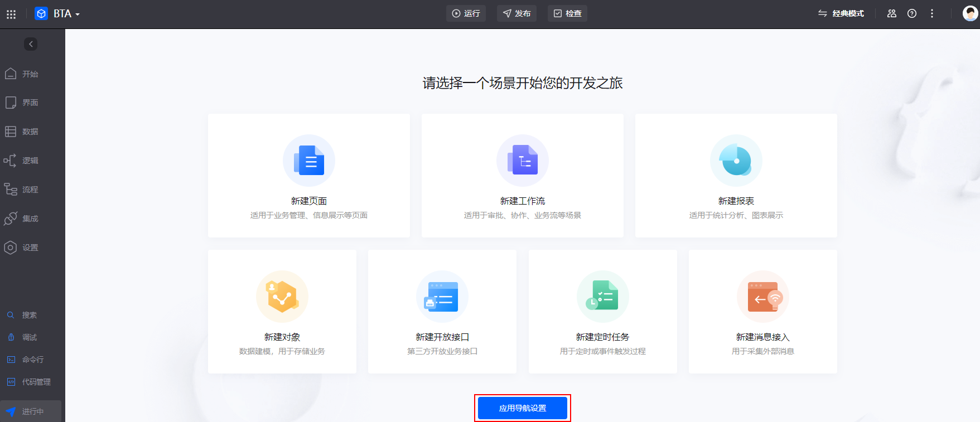Select the 新建工作流 card title
The width and height of the screenshot is (980, 422).
pyautogui.click(x=523, y=201)
